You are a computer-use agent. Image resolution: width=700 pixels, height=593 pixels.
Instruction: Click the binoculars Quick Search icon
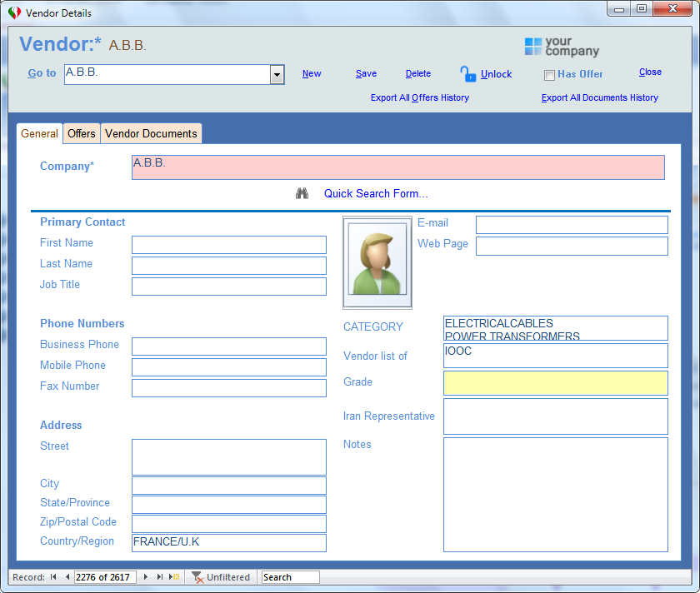coord(302,194)
